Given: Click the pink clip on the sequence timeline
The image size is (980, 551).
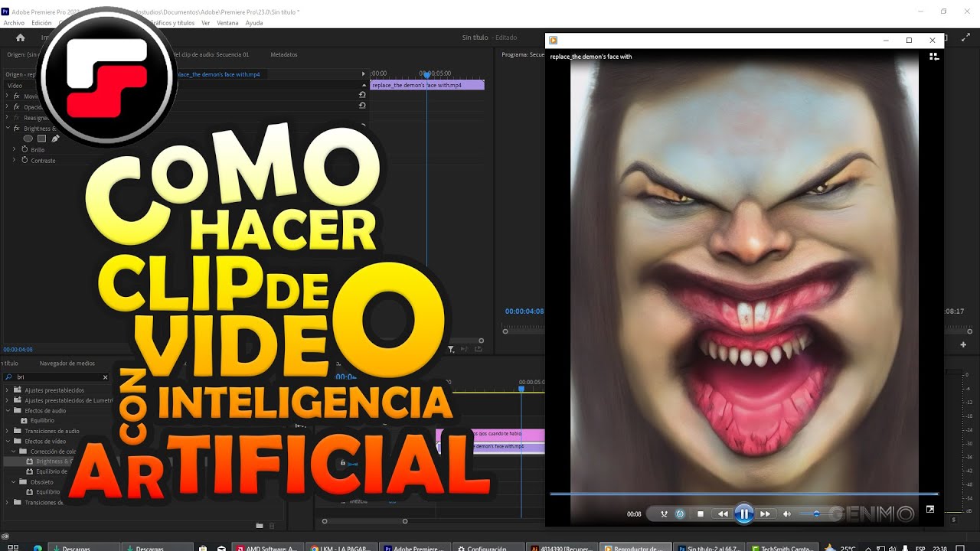Looking at the screenshot, I should [x=491, y=434].
